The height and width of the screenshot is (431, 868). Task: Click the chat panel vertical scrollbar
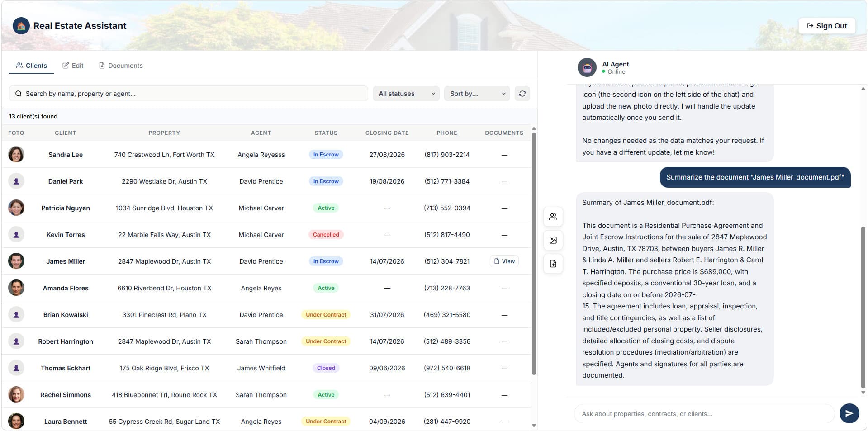click(x=863, y=308)
